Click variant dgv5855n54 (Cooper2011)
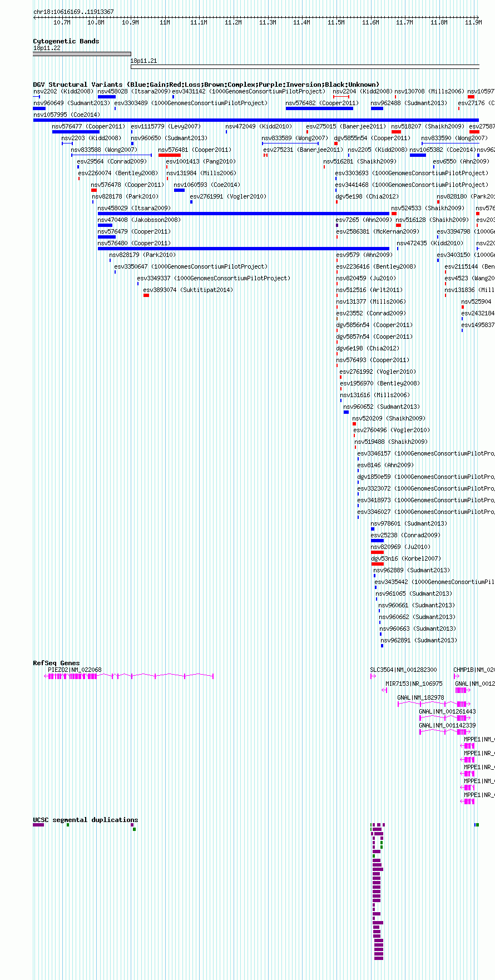 pos(372,138)
